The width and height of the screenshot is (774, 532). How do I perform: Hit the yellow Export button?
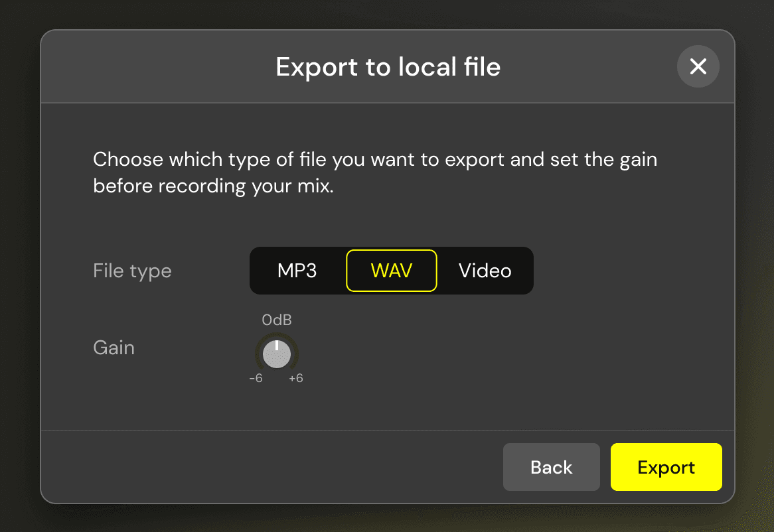(666, 467)
